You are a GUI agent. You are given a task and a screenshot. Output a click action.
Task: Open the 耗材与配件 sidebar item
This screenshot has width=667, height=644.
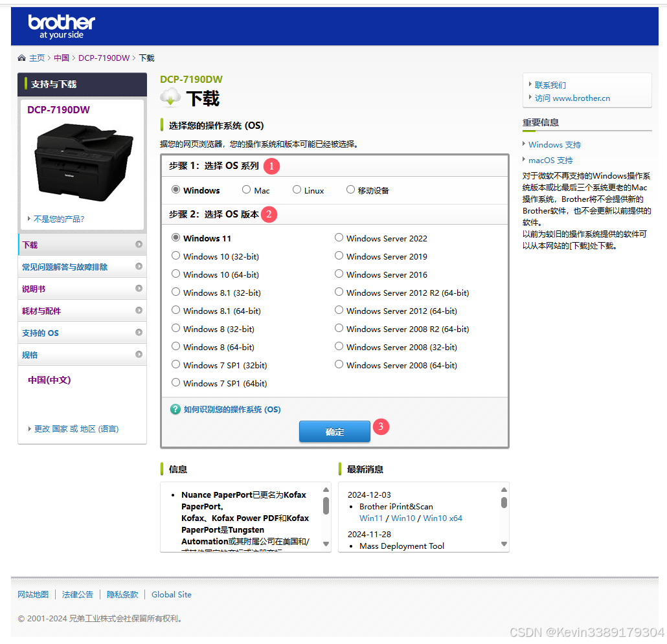pyautogui.click(x=82, y=311)
